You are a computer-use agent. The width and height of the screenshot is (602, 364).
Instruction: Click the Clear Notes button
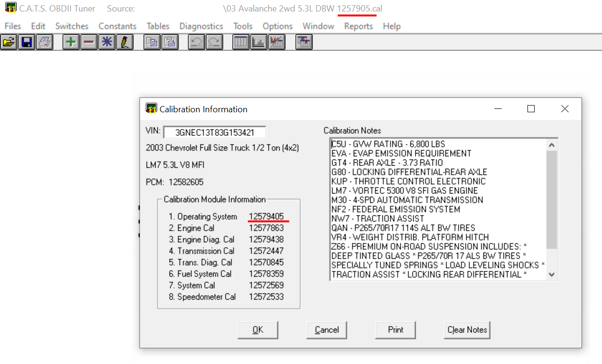[467, 330]
